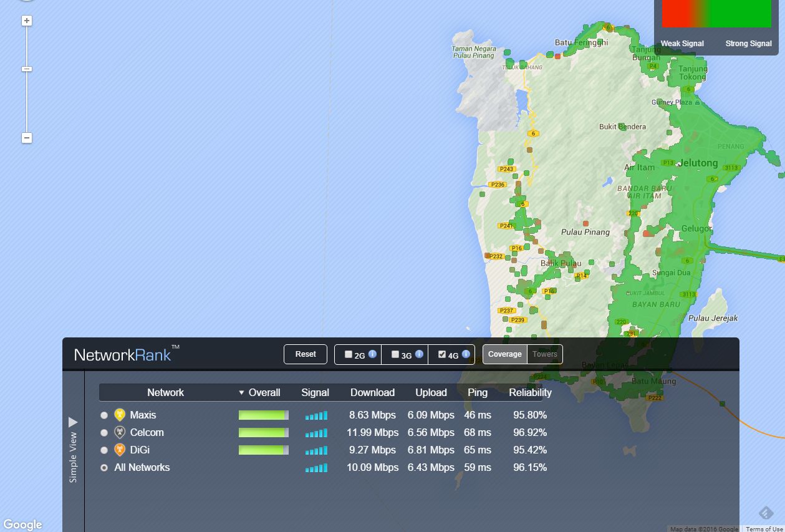Click the NetworkRank logo
Screen dimensions: 785x532
tap(127, 354)
